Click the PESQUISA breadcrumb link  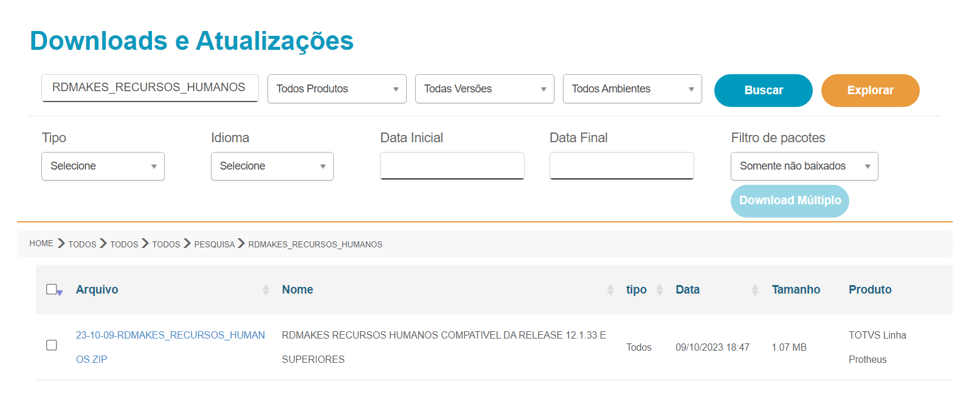click(x=214, y=244)
